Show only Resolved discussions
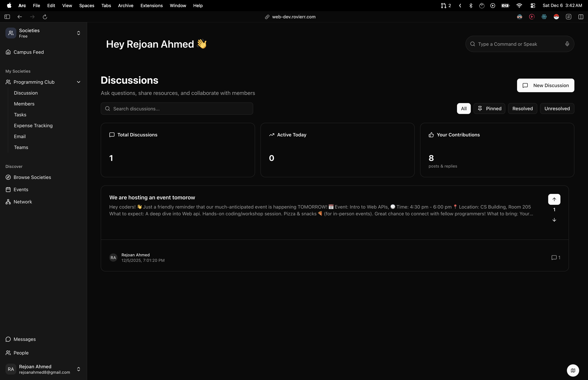Image resolution: width=588 pixels, height=380 pixels. tap(522, 109)
